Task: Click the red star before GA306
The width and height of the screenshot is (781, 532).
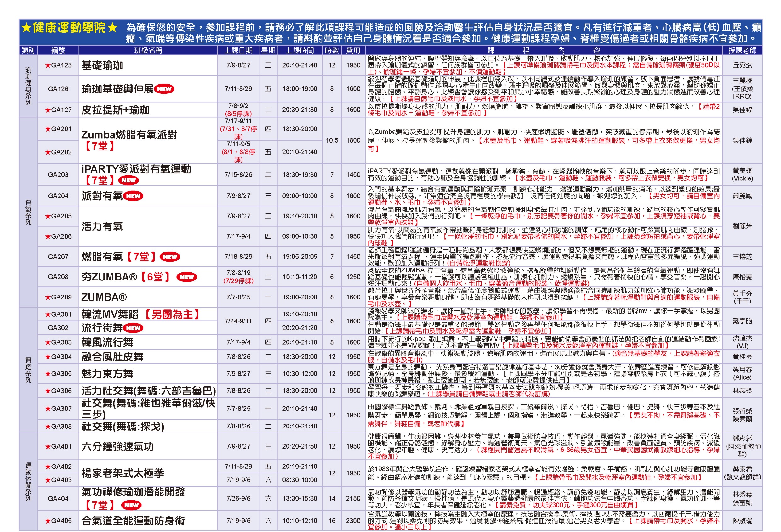Action: click(x=48, y=391)
